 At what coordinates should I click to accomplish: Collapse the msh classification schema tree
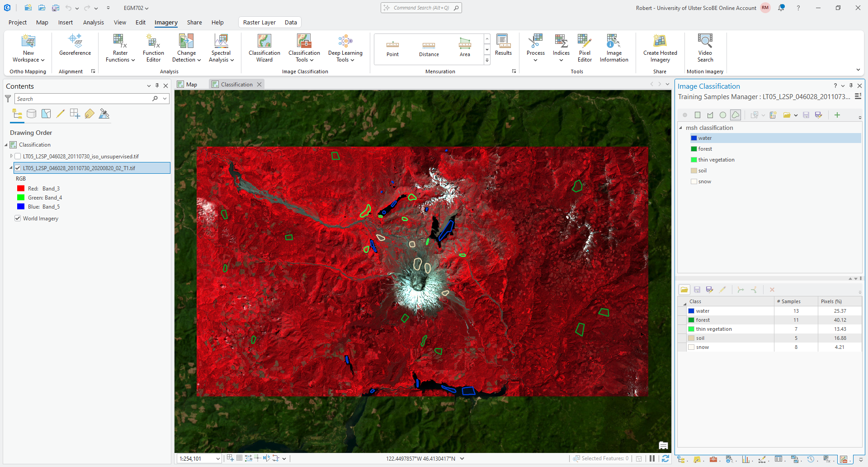click(x=681, y=128)
